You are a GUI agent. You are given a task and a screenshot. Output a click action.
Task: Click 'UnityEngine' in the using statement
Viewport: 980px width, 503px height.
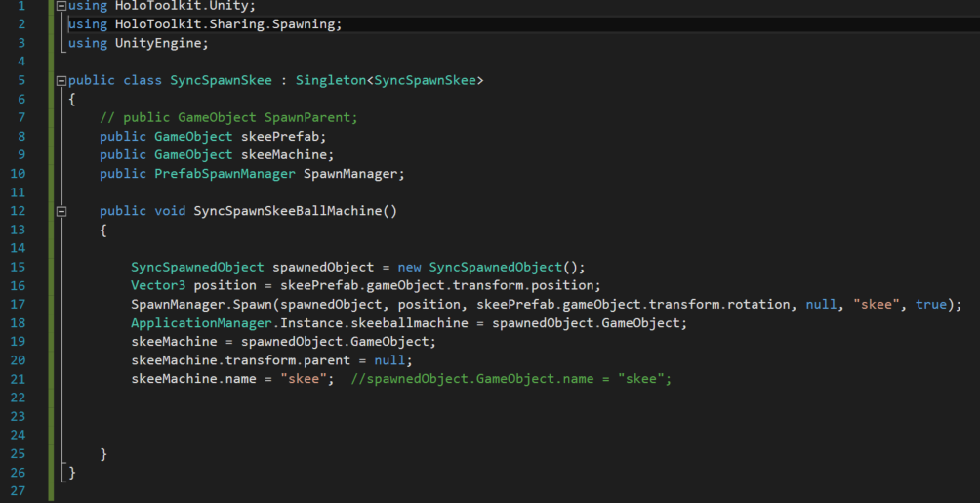click(x=158, y=43)
